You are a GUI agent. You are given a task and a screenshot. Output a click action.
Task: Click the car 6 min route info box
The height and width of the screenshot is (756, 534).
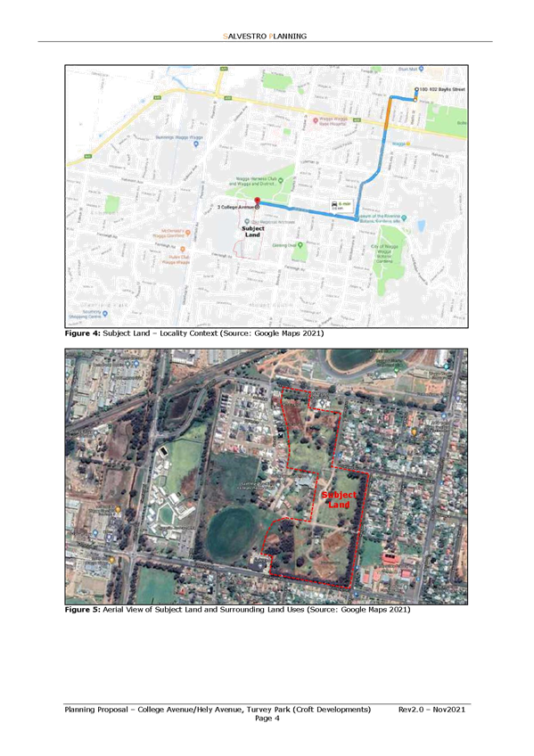341,205
